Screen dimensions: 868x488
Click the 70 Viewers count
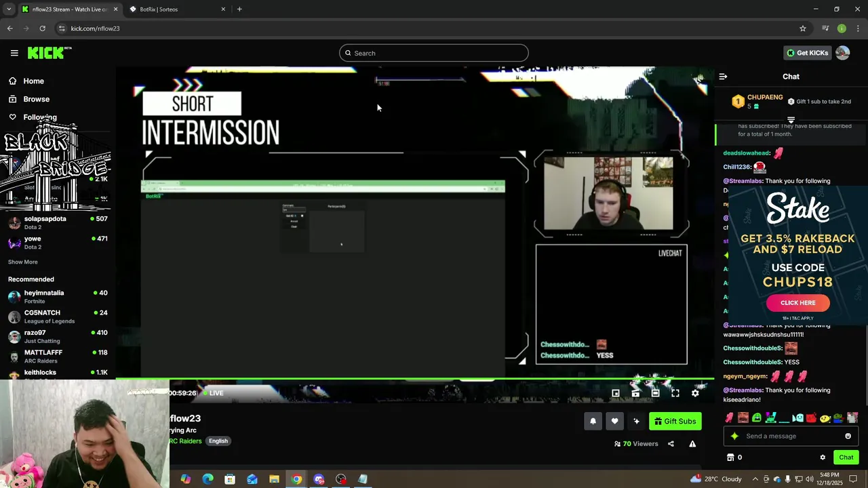pos(636,444)
